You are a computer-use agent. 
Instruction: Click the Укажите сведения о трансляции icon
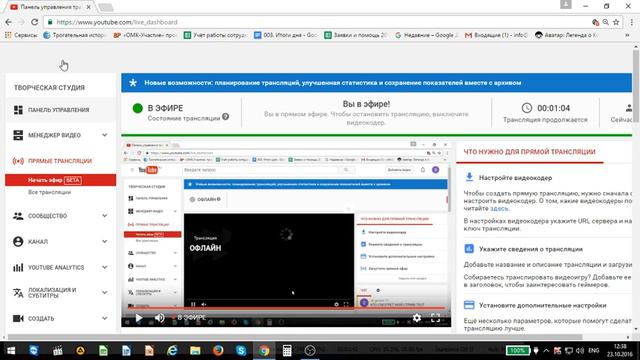[x=469, y=249]
